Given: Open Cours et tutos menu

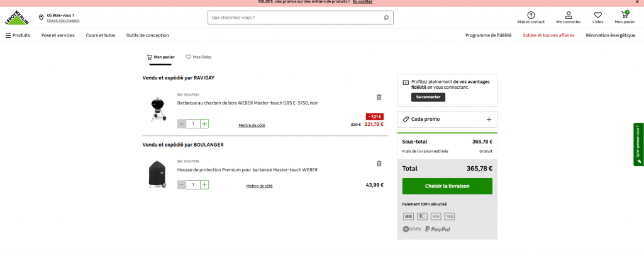Looking at the screenshot, I should coord(101,35).
